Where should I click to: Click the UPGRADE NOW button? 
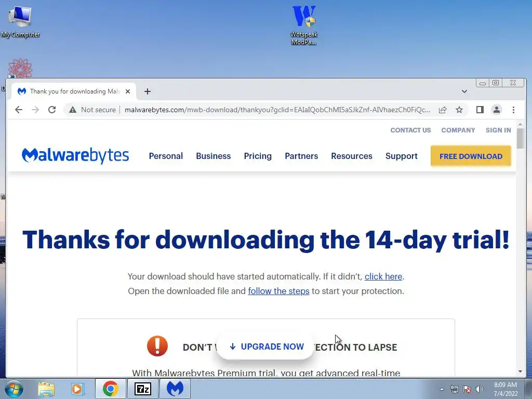(265, 347)
